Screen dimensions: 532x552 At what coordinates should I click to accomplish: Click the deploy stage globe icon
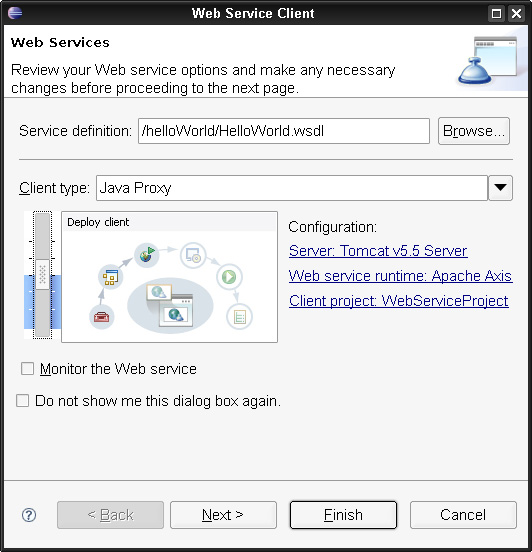point(146,255)
